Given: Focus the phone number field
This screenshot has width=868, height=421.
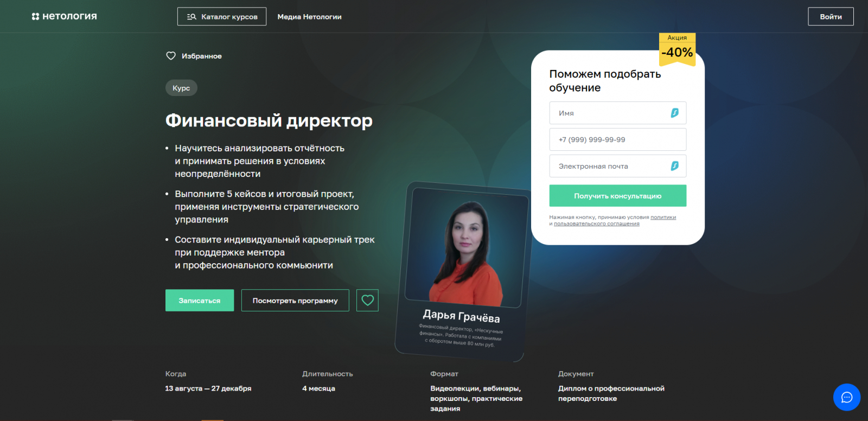Looking at the screenshot, I should coord(617,139).
